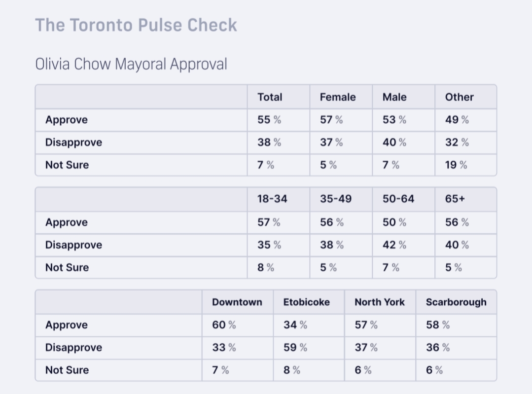
Task: Select the North York column header
Action: click(x=380, y=302)
